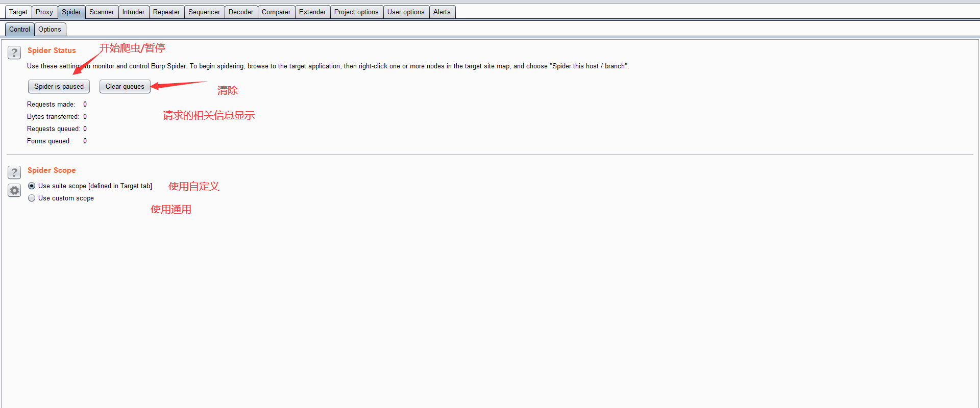
Task: Select Use custom scope radio button
Action: click(32, 198)
